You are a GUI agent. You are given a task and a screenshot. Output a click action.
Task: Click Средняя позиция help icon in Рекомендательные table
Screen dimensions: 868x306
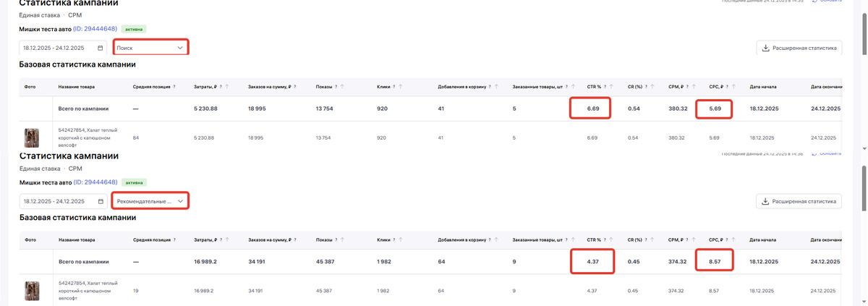click(x=174, y=239)
